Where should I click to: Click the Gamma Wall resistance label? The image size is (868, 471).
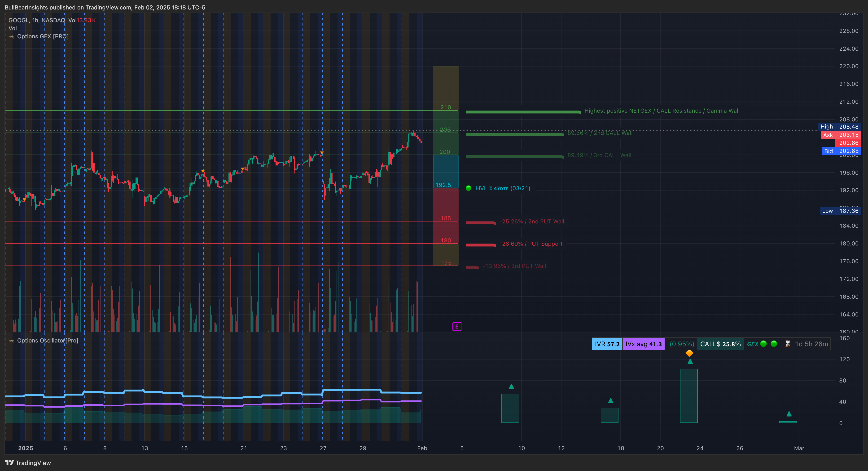tap(662, 111)
